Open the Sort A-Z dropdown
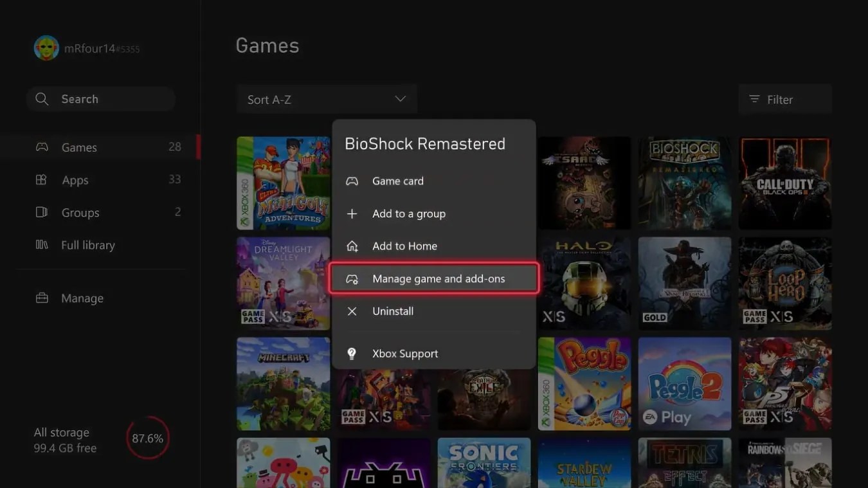Screen dimensions: 868x488 [326, 98]
